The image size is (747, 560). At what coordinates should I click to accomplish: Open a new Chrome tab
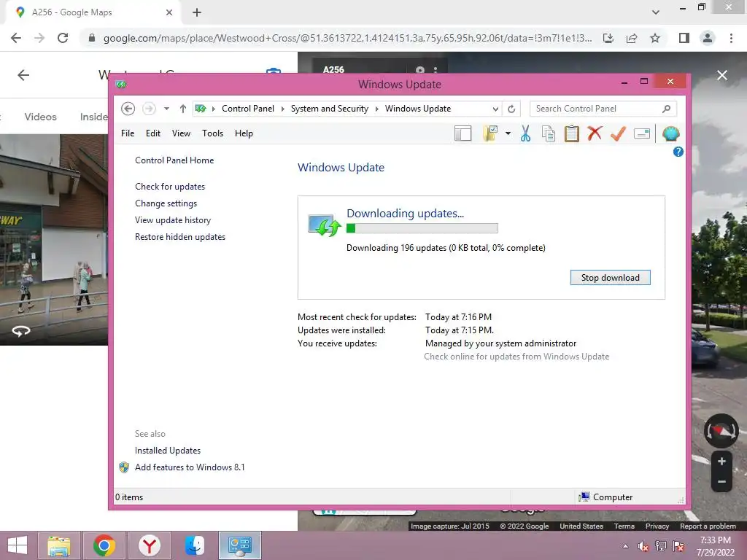pyautogui.click(x=197, y=12)
